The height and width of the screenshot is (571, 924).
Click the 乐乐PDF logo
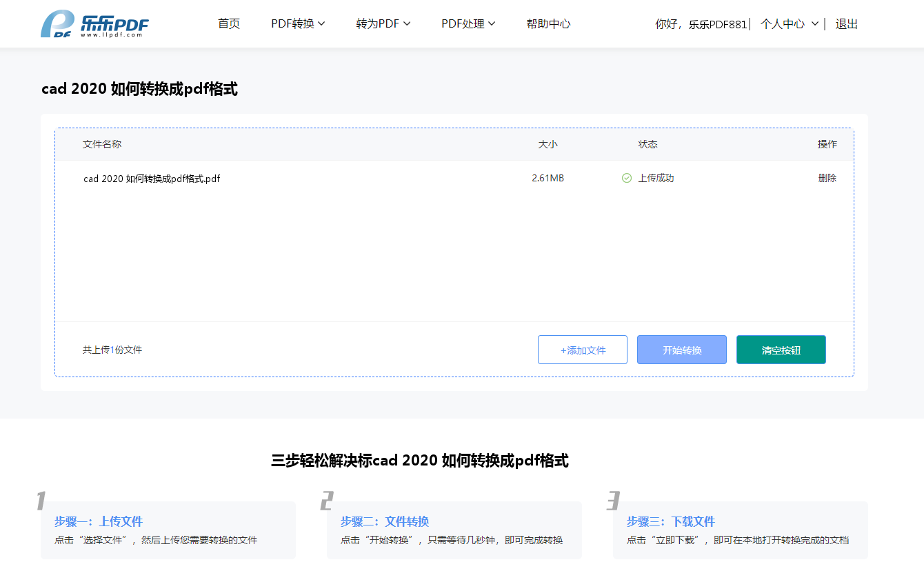pos(94,24)
